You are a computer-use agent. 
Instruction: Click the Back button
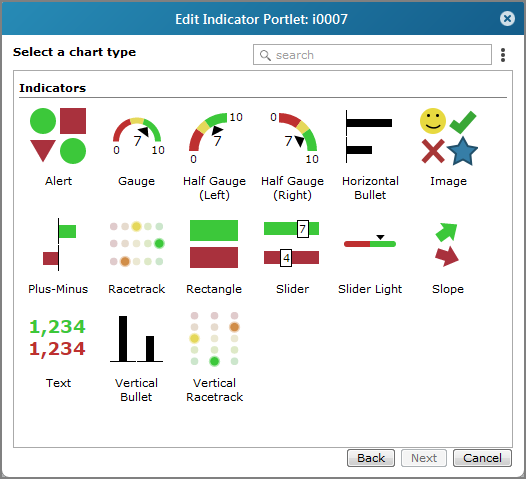371,458
